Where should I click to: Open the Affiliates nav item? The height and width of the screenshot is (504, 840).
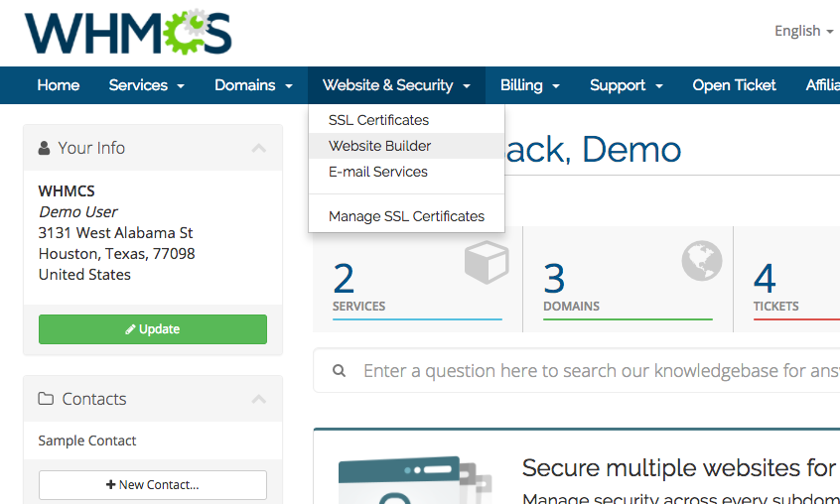coord(822,85)
